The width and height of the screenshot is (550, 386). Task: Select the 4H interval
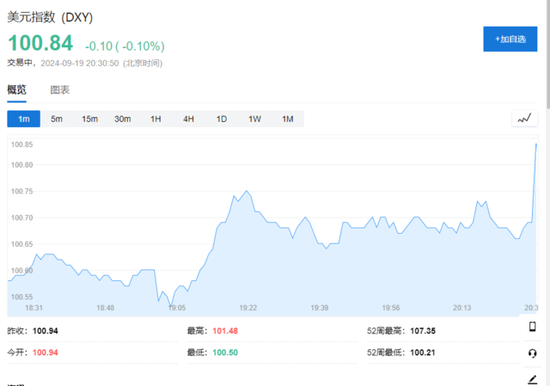pyautogui.click(x=189, y=119)
